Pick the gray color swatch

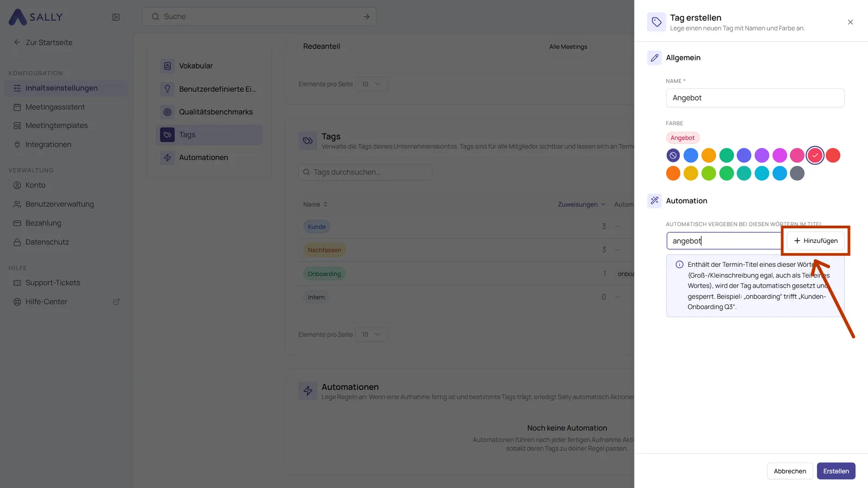click(797, 174)
